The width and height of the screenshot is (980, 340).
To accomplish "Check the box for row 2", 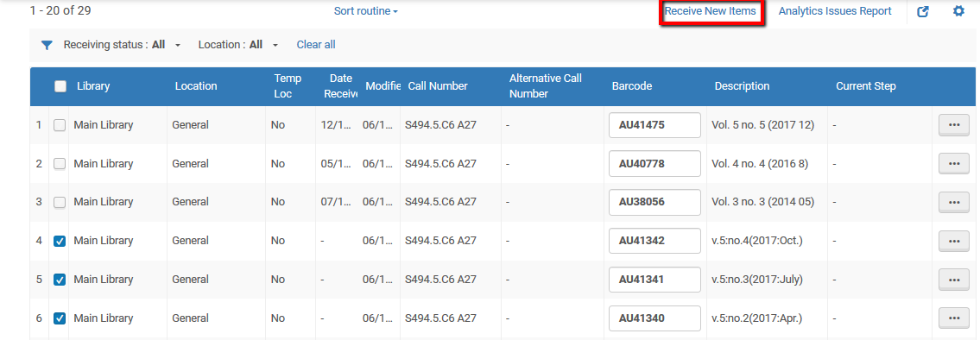I will click(60, 164).
